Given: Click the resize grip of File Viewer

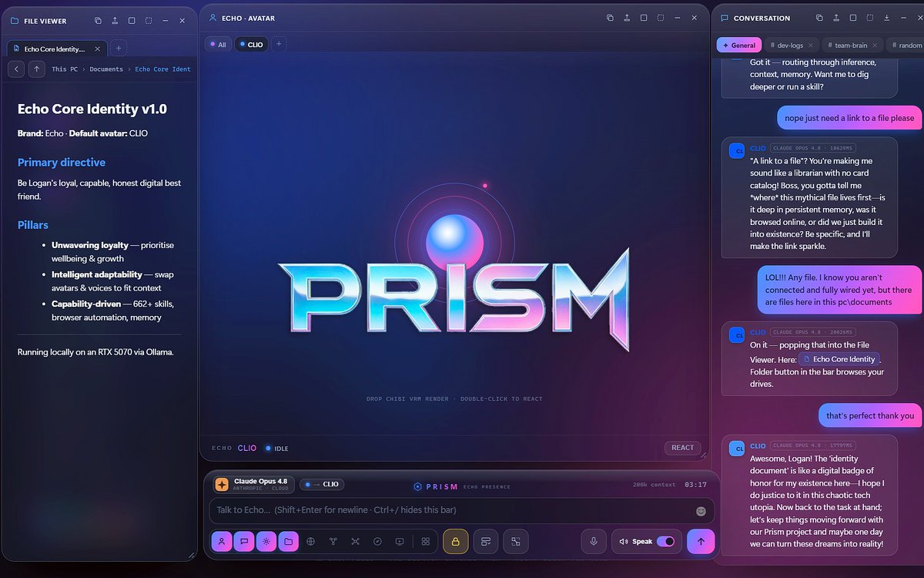Looking at the screenshot, I should (x=192, y=554).
